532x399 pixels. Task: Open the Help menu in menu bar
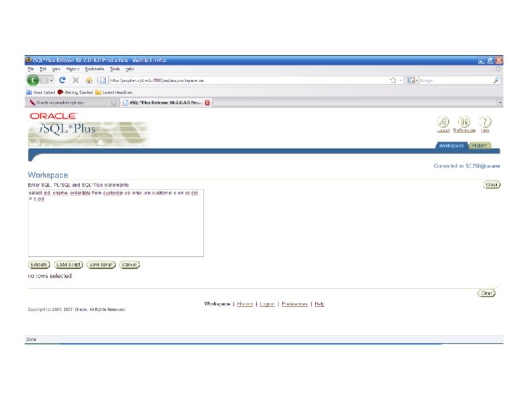click(130, 69)
